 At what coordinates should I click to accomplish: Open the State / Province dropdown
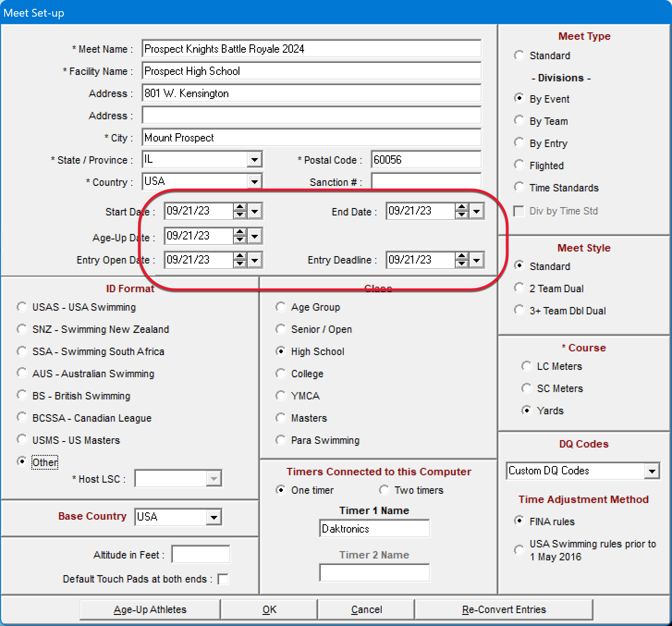pos(254,159)
